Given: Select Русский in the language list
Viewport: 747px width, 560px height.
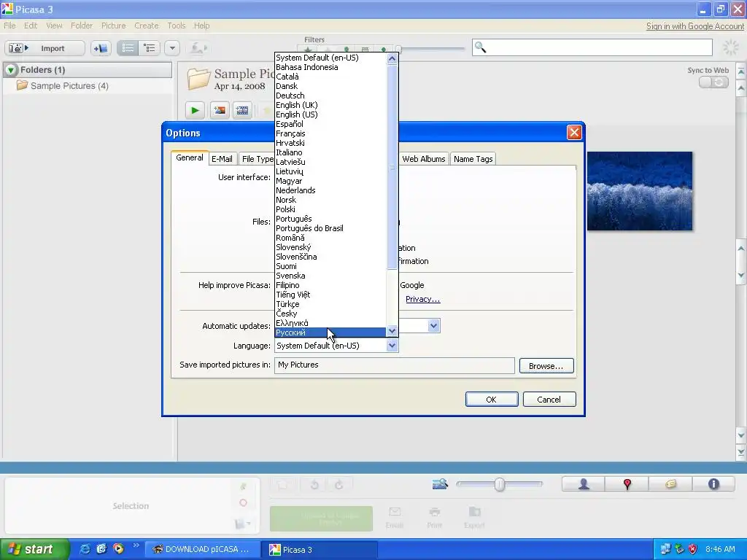Looking at the screenshot, I should click(330, 332).
